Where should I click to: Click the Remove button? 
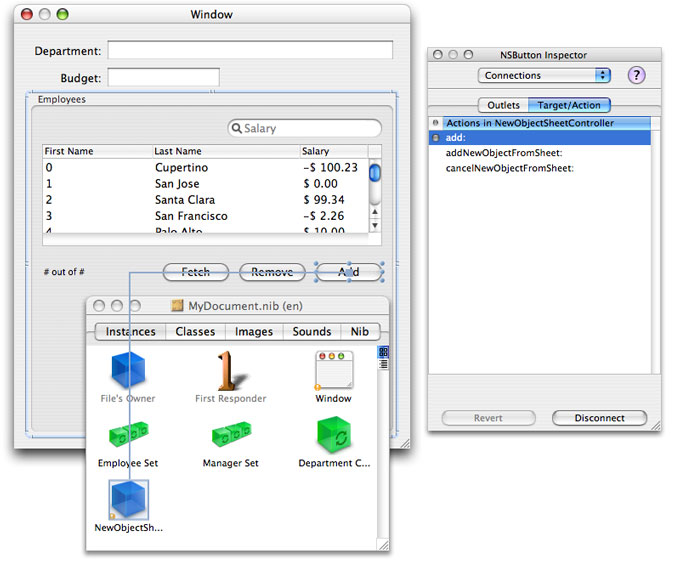(272, 272)
